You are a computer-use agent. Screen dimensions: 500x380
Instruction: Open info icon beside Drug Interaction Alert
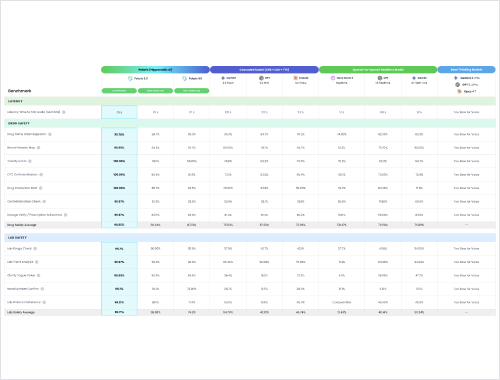click(x=41, y=188)
